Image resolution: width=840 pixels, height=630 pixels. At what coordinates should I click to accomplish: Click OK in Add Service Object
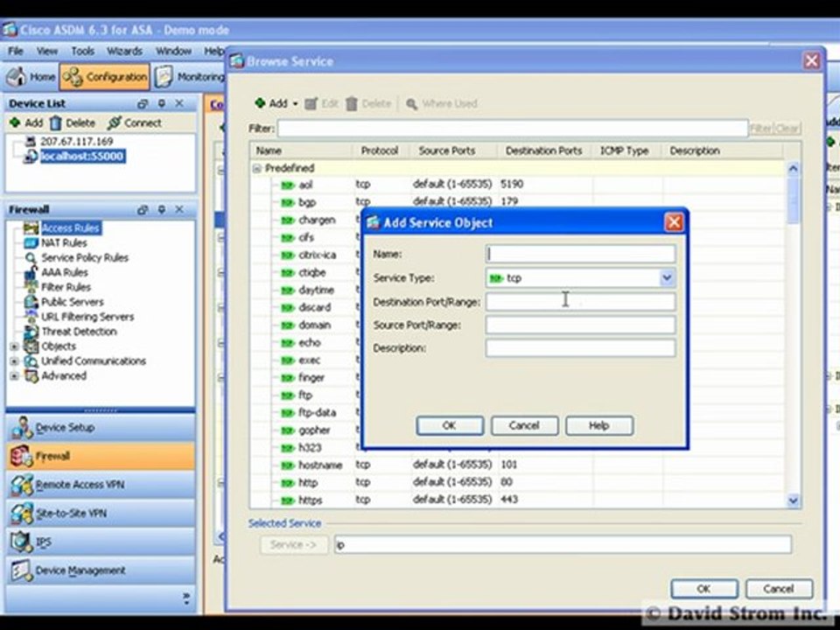450,425
